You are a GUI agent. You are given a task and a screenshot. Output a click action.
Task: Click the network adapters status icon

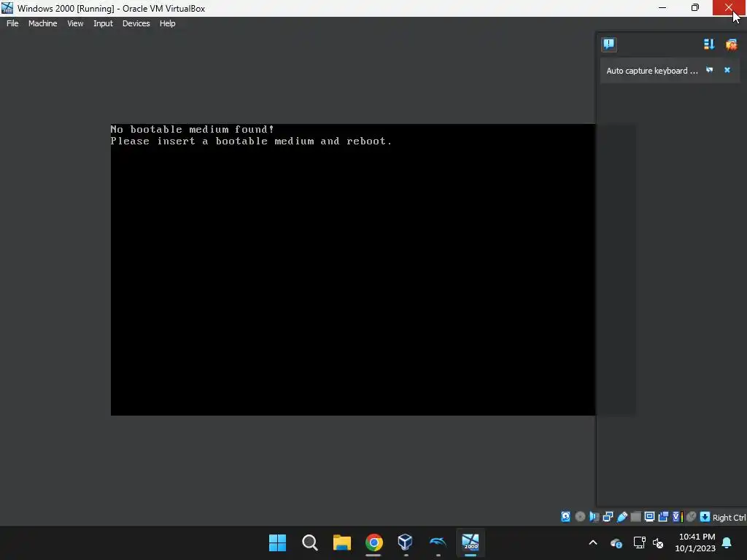[608, 517]
